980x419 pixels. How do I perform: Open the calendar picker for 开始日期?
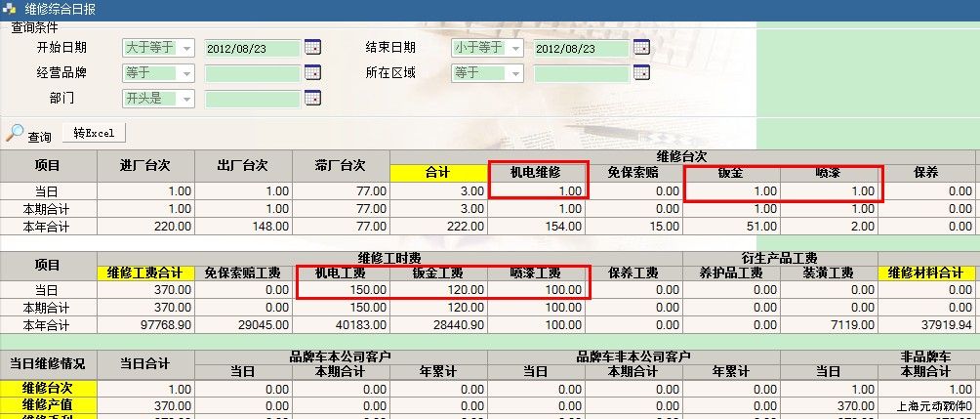click(311, 47)
